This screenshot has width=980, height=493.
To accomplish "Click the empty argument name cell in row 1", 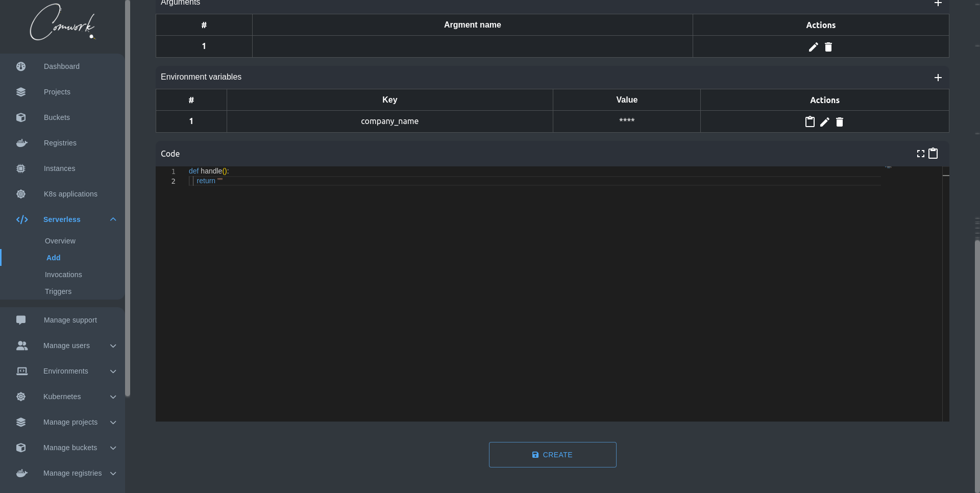I will click(x=473, y=46).
